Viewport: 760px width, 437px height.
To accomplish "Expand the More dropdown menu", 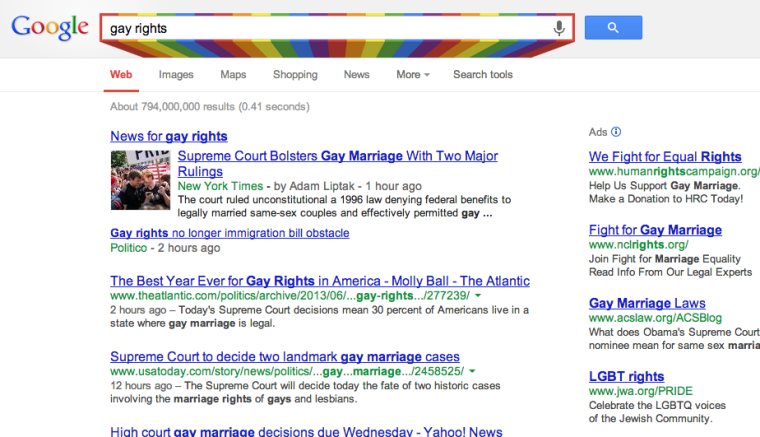I will 413,75.
